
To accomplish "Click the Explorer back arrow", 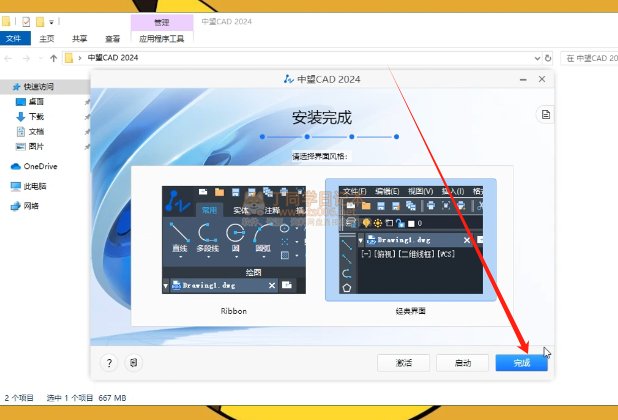I will point(8,58).
